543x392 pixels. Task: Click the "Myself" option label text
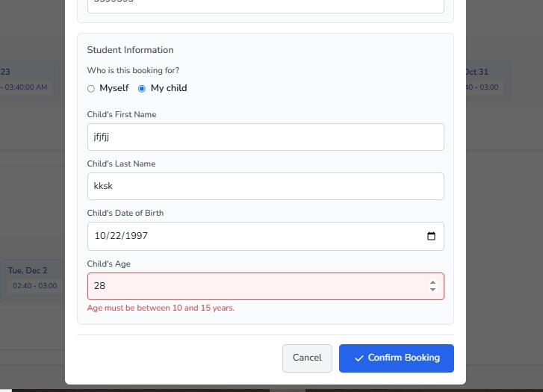(x=114, y=88)
